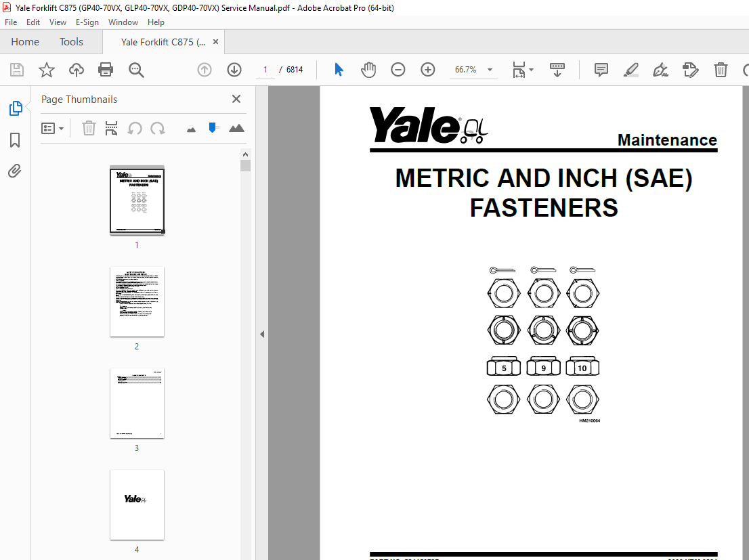Viewport: 749px width, 560px height.
Task: Click the scrolling mode keyboard icon
Action: pos(557,70)
